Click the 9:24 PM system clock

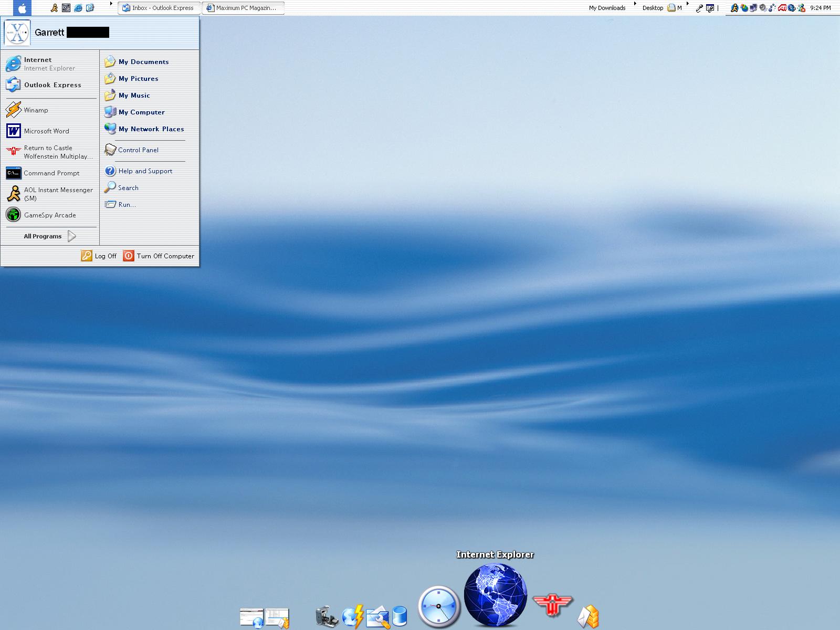820,8
